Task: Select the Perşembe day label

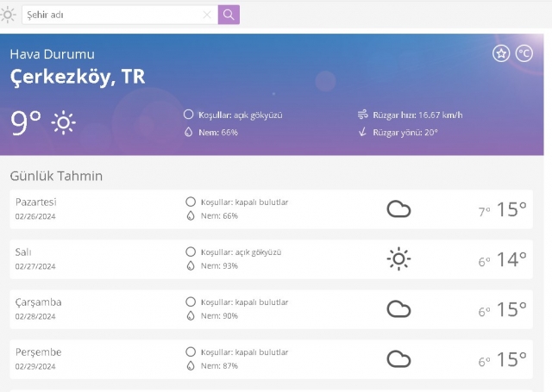Action: [x=39, y=352]
